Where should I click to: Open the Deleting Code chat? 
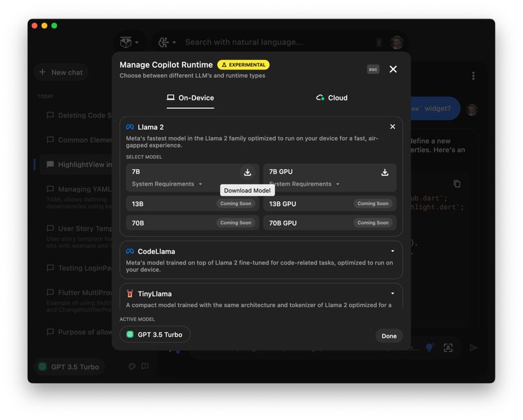tap(79, 116)
